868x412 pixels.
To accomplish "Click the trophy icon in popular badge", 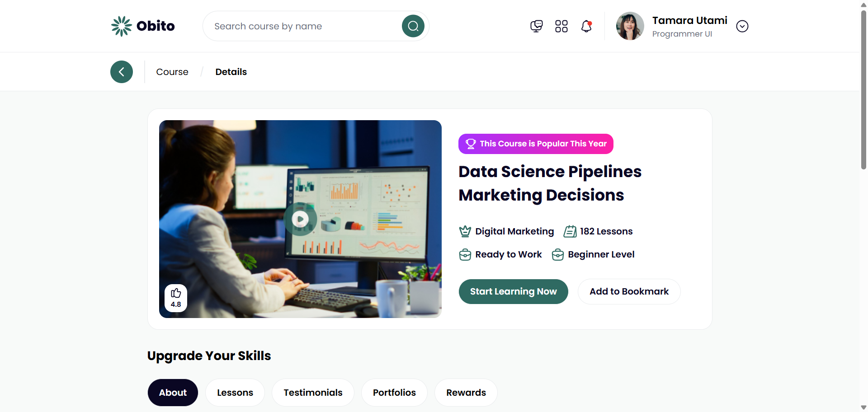I will click(x=471, y=144).
